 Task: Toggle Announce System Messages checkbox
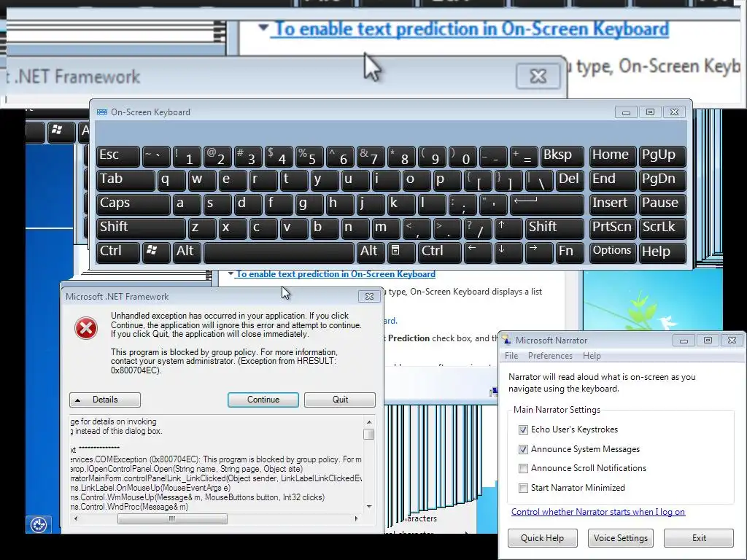[x=523, y=449]
